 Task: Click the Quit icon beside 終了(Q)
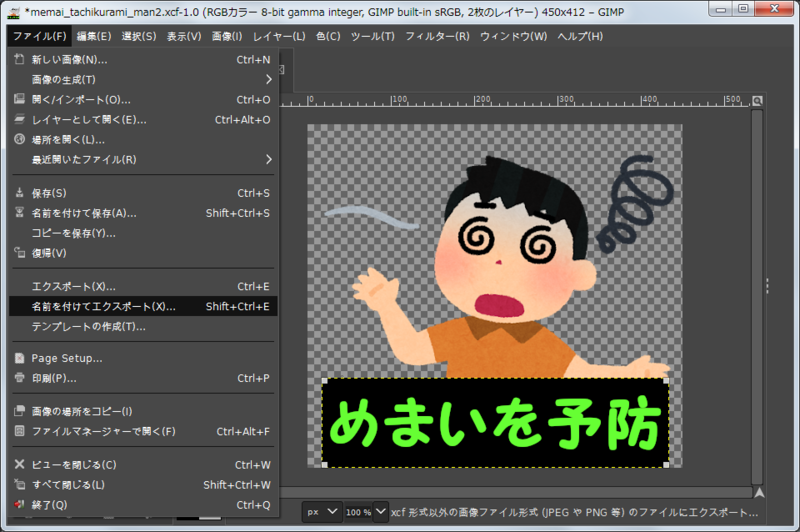[19, 504]
